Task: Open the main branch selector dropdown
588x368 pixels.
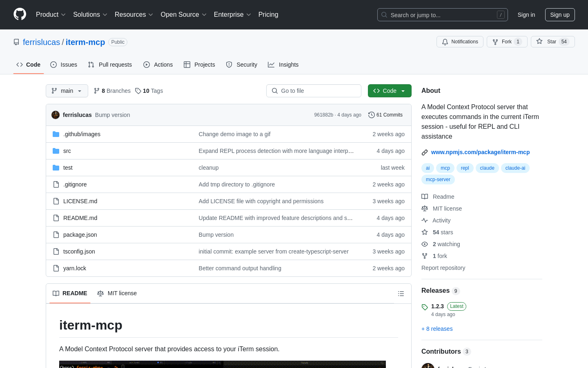Action: point(67,91)
